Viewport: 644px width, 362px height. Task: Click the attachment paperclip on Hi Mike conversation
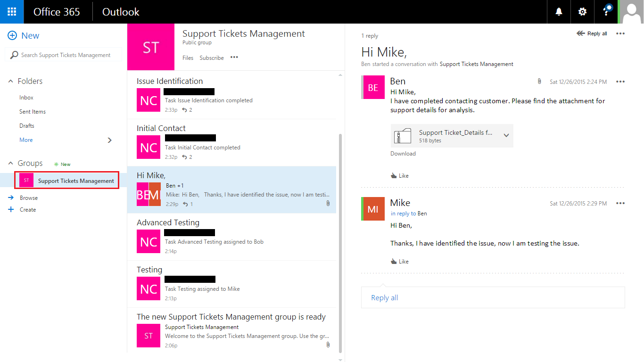(328, 204)
